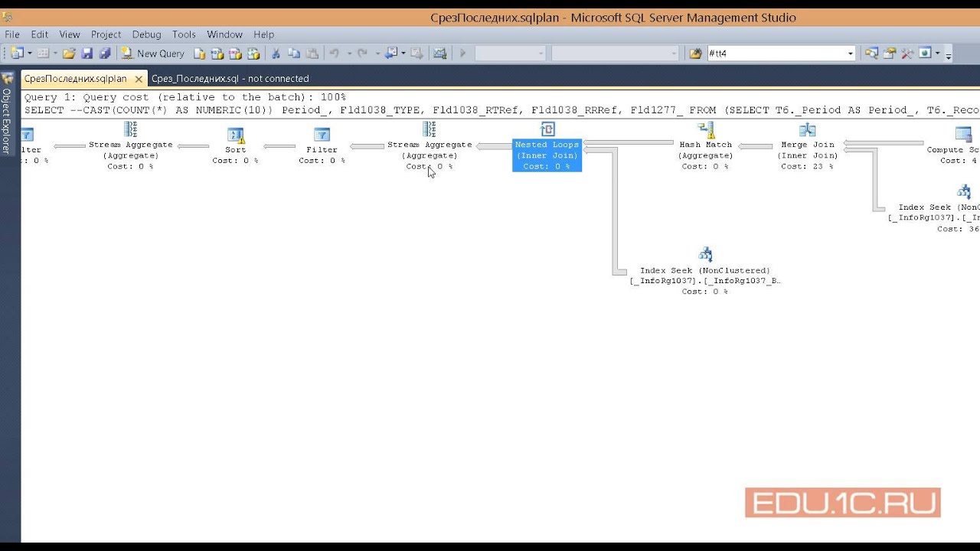Click the Find in Files folder icon

[x=695, y=54]
